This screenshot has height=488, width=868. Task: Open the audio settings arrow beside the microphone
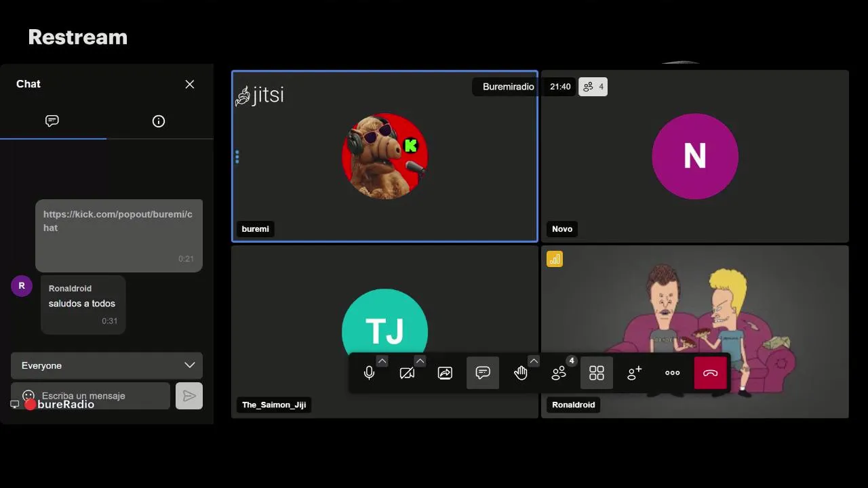[382, 361]
